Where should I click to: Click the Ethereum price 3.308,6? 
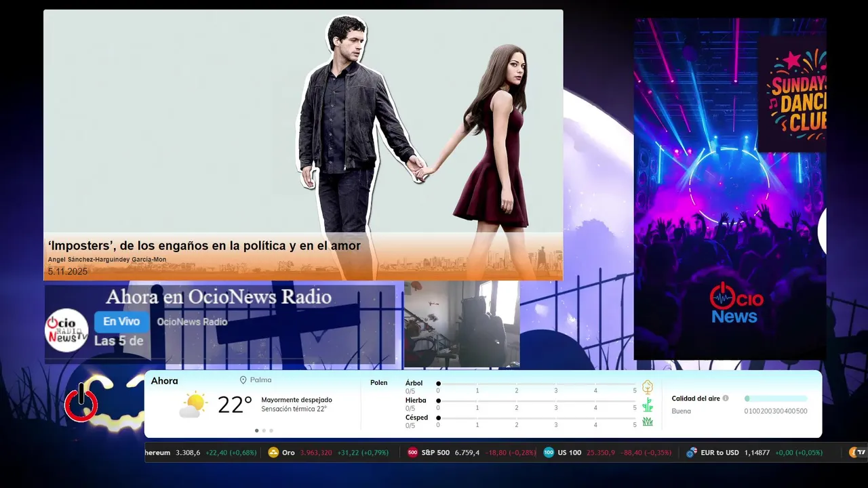coord(188,452)
